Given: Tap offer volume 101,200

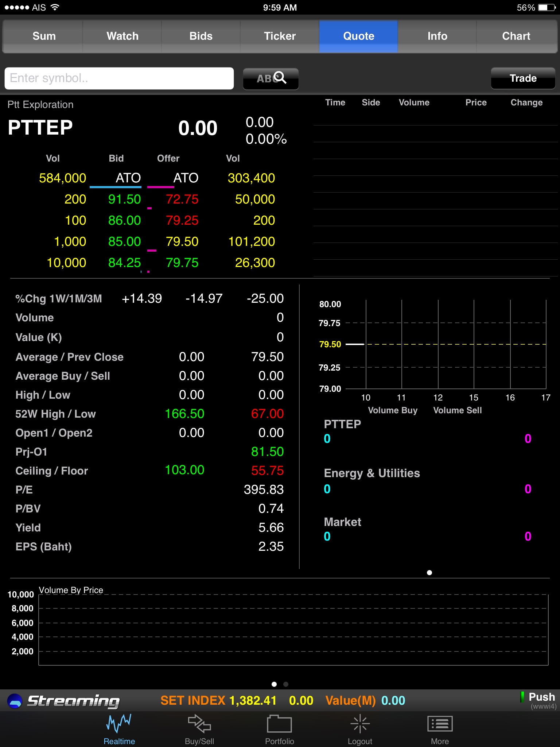Looking at the screenshot, I should [x=252, y=241].
